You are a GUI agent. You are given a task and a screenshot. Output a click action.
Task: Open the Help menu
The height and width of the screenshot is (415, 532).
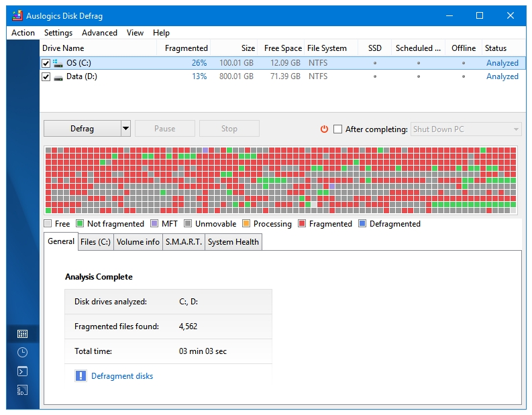point(161,33)
